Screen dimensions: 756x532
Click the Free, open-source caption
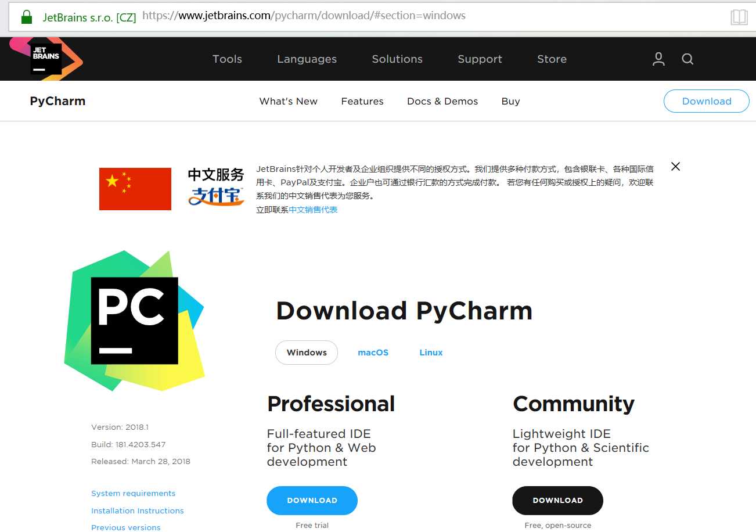557,525
